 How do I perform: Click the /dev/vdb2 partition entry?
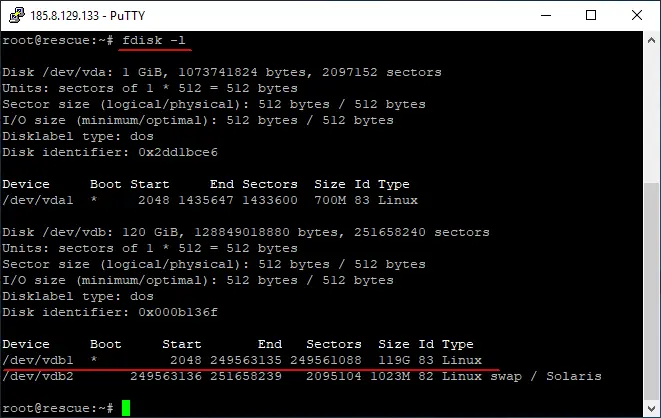click(x=38, y=376)
